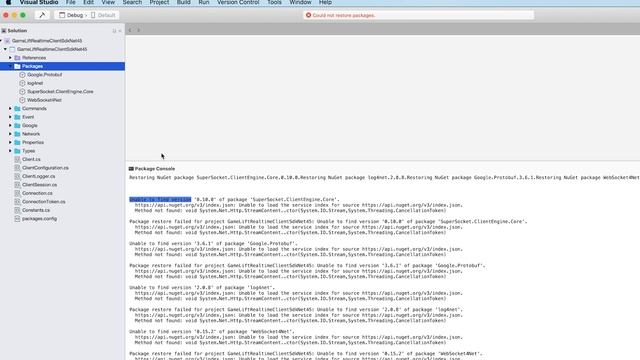Click the build hammer button
This screenshot has height=360, width=640.
[x=42, y=15]
